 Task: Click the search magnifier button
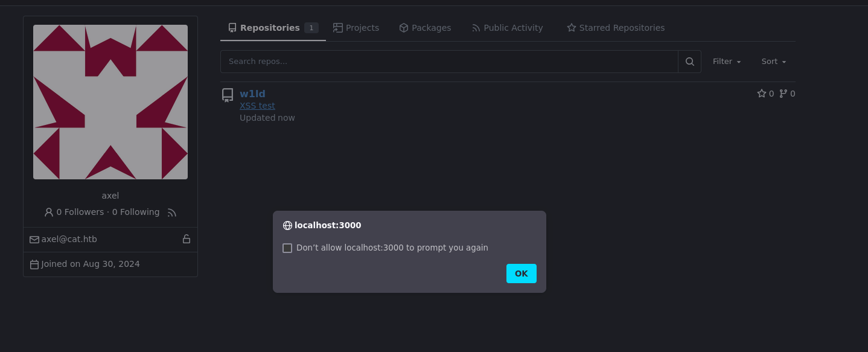point(689,62)
